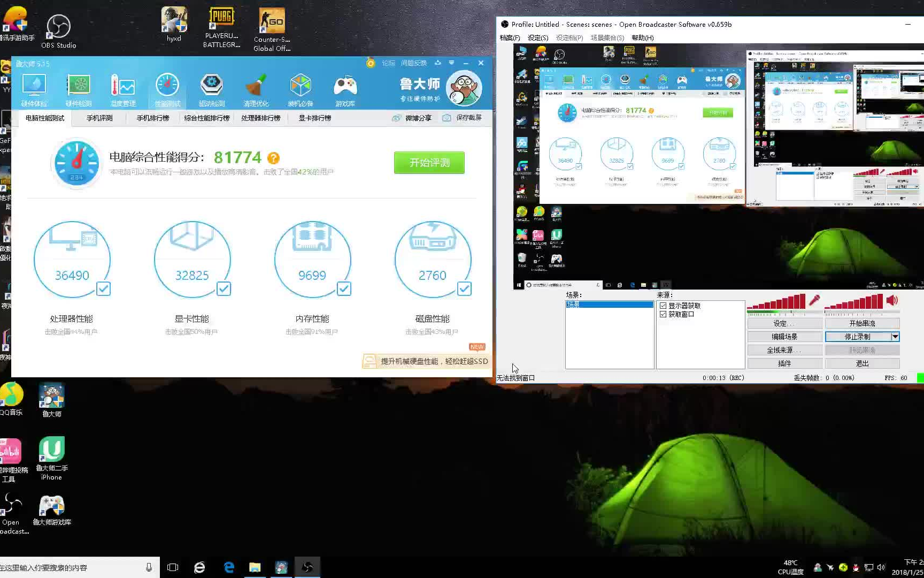This screenshot has width=924, height=578.
Task: Open 驱动检测 driver detection
Action: pyautogui.click(x=212, y=89)
